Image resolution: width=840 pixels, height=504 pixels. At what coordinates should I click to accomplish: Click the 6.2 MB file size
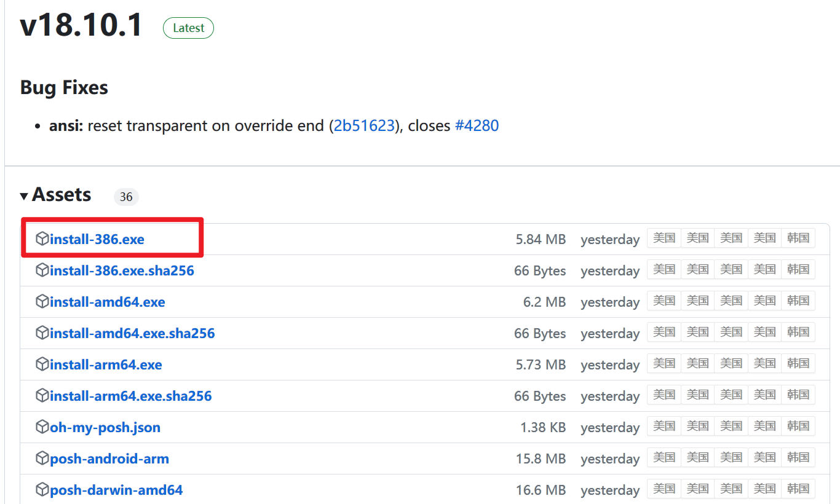pos(544,302)
